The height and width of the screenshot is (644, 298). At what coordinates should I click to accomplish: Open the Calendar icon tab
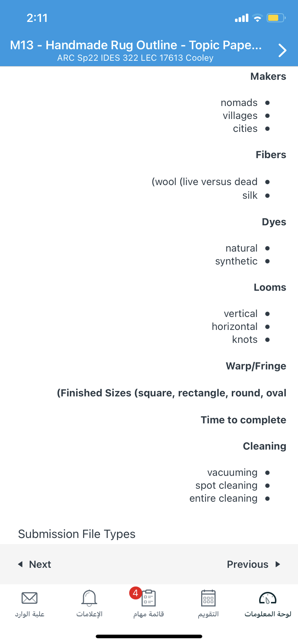[208, 598]
